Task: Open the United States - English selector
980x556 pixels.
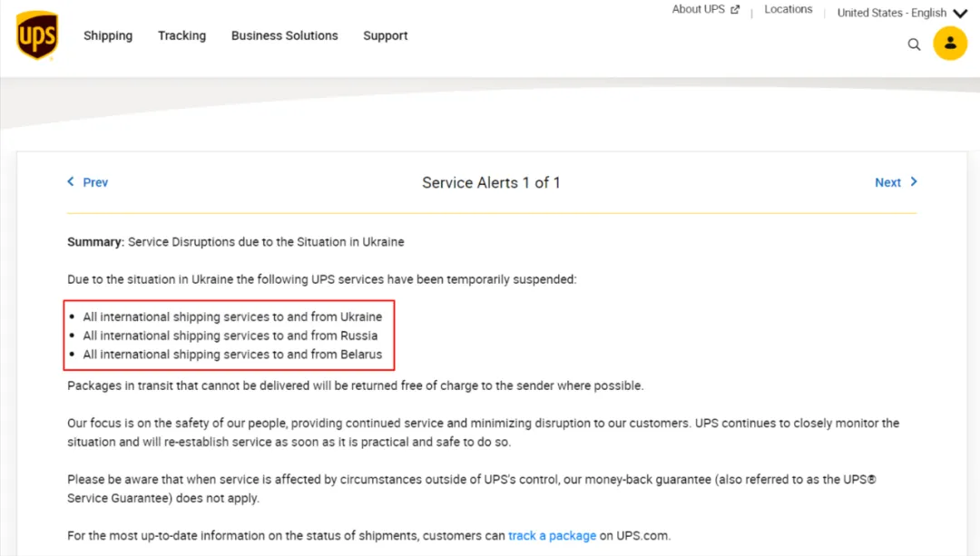Action: [x=891, y=14]
